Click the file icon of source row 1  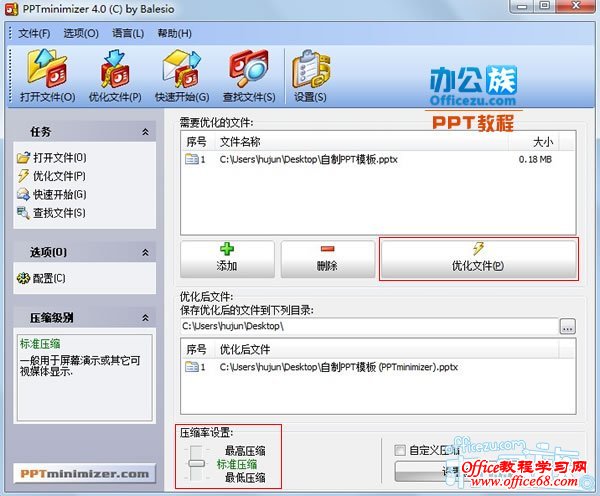191,159
